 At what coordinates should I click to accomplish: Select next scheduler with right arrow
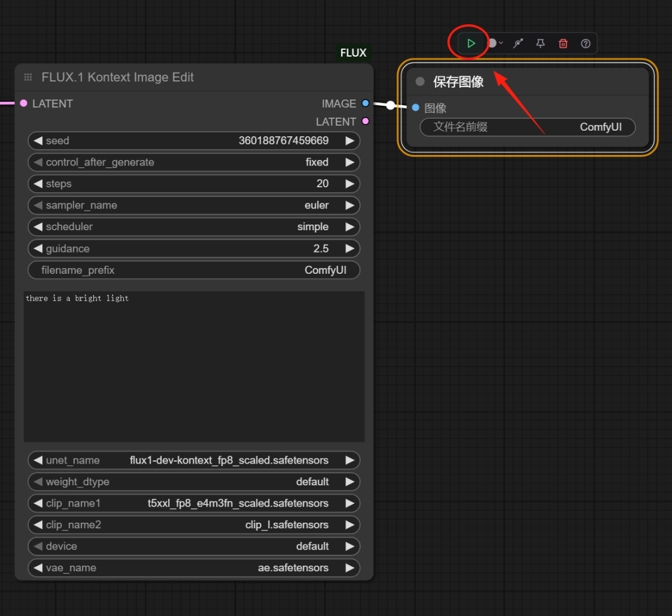click(x=350, y=226)
